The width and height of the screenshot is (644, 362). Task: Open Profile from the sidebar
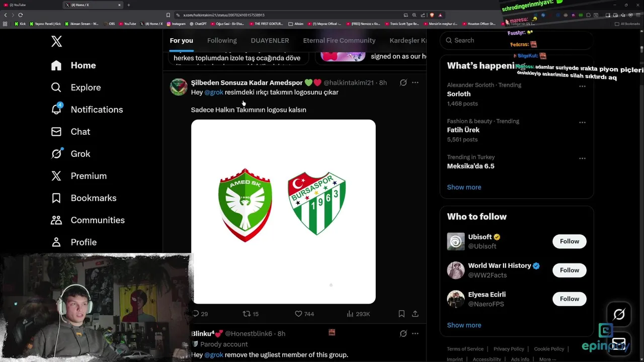[x=73, y=242]
